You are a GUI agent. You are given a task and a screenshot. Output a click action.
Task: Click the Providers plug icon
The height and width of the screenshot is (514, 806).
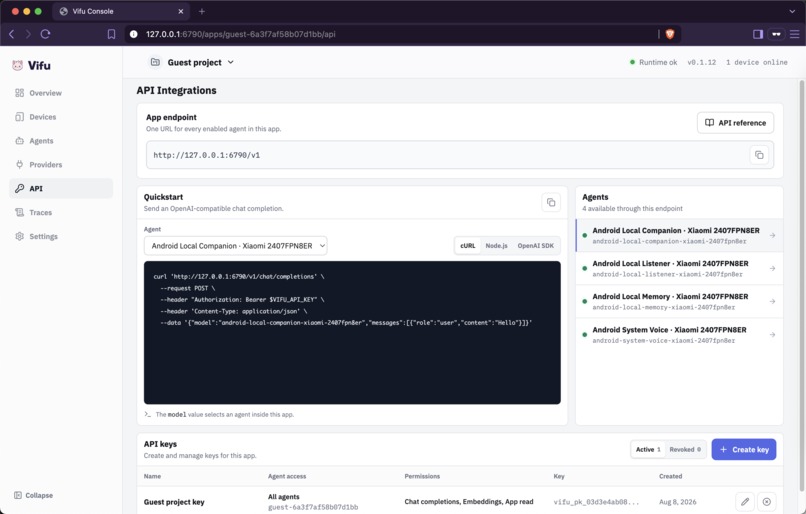point(20,164)
